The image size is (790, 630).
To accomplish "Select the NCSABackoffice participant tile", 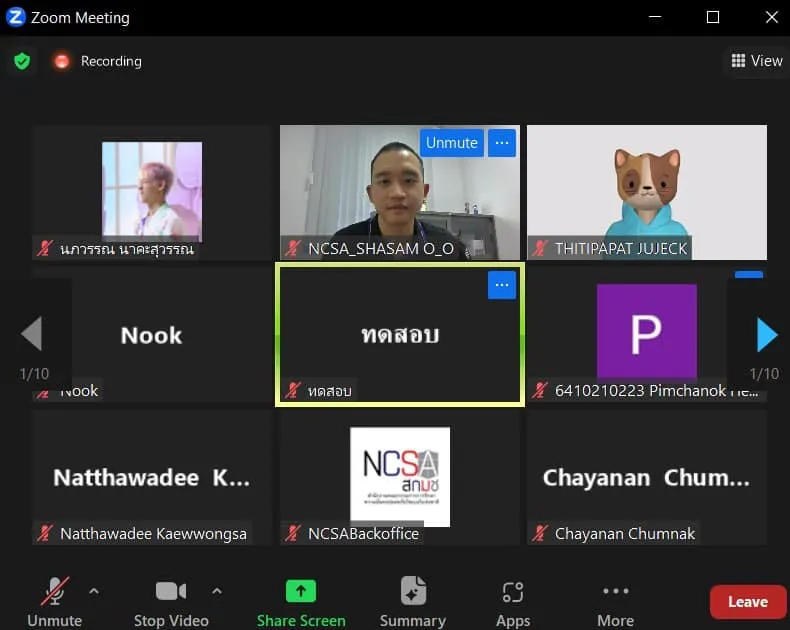I will click(x=399, y=477).
